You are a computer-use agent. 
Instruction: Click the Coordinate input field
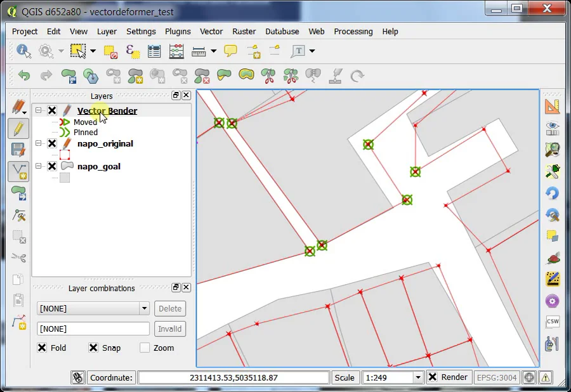[x=233, y=377]
